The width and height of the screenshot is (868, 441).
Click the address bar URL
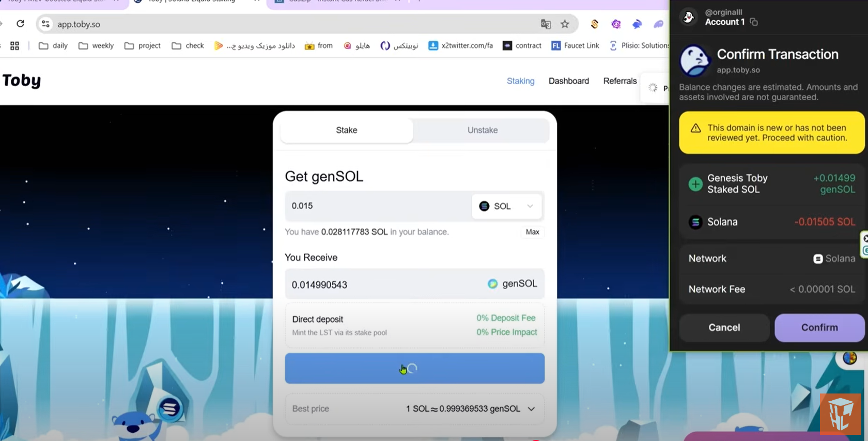coord(79,24)
